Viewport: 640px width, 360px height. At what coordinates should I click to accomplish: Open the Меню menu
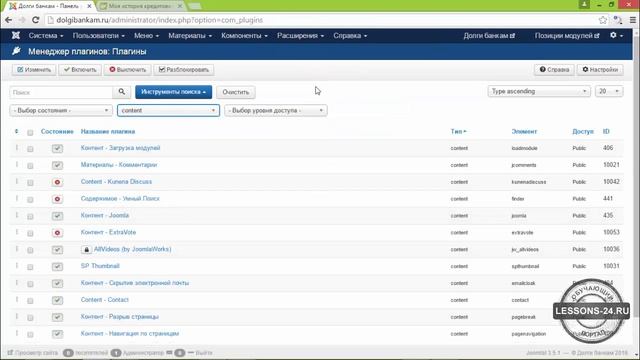point(146,36)
